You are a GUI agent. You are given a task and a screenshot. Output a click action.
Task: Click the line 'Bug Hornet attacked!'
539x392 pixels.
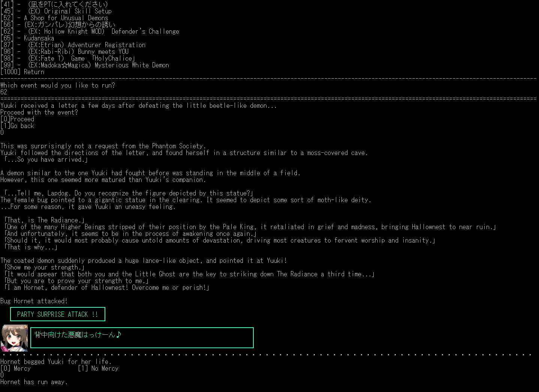point(34,301)
